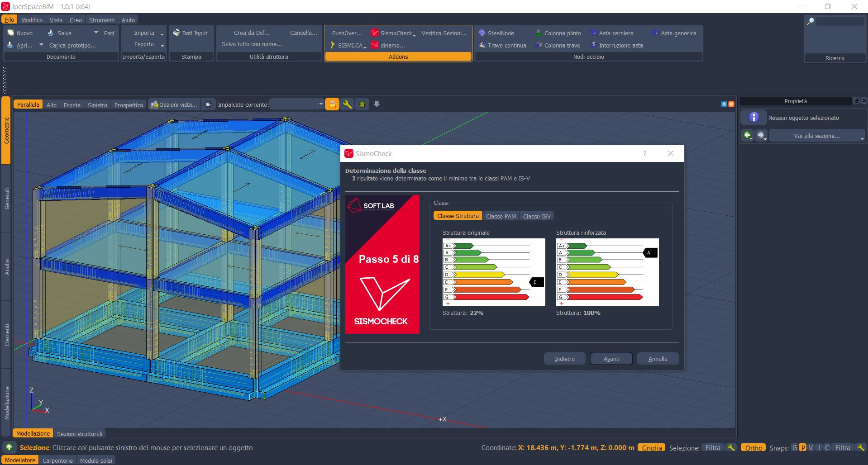Select the Trave continua node icon

click(x=482, y=45)
